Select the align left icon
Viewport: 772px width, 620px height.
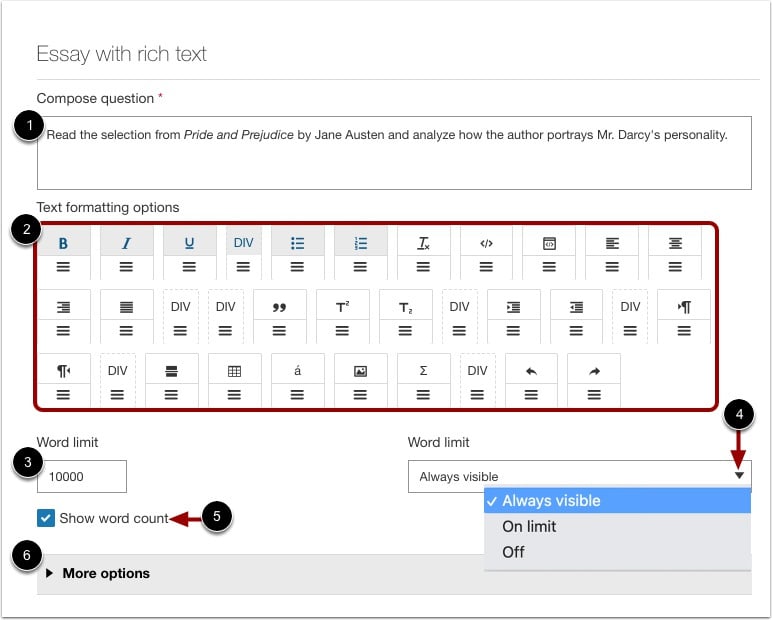612,243
